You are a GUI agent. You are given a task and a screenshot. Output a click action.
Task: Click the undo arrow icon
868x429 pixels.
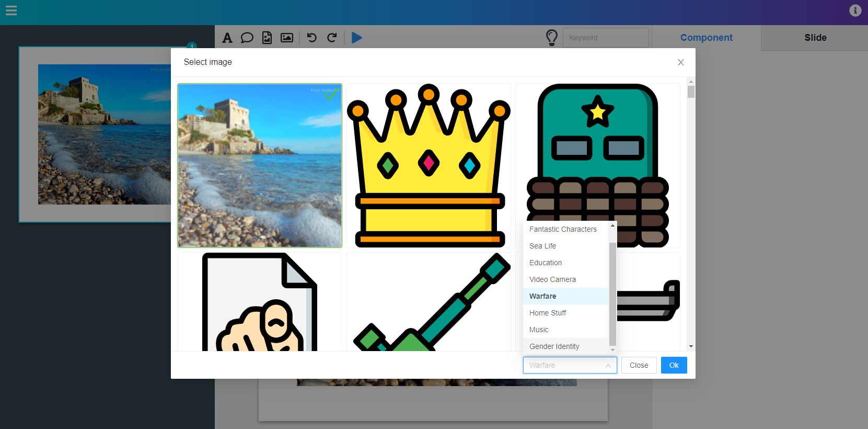[311, 38]
